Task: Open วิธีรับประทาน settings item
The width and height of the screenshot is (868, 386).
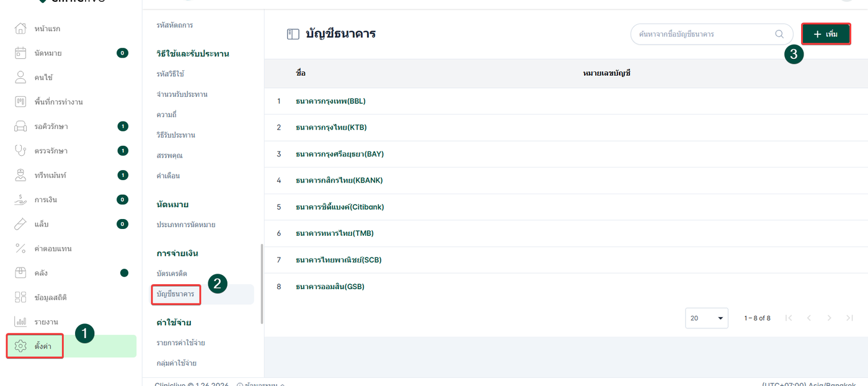Action: pos(176,135)
